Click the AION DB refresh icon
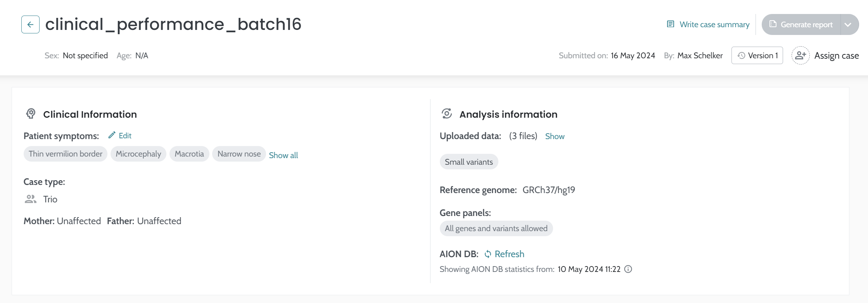The width and height of the screenshot is (868, 303). 488,254
